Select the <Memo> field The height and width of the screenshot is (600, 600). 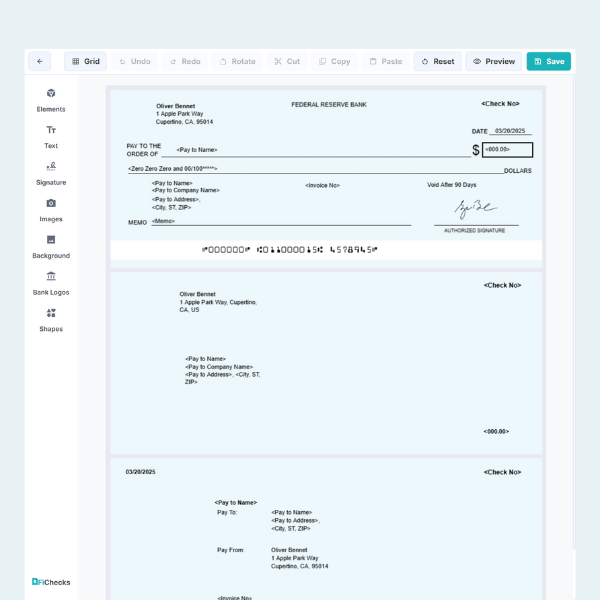[163, 221]
